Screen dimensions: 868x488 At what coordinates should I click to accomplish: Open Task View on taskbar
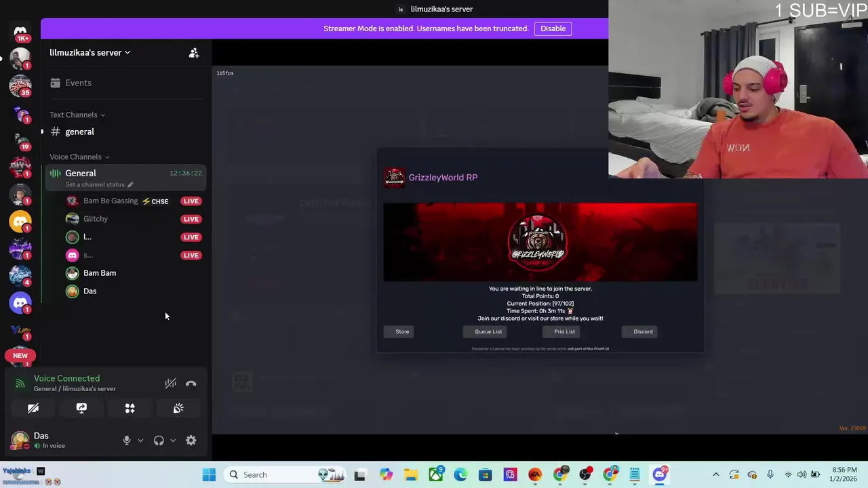pyautogui.click(x=359, y=474)
